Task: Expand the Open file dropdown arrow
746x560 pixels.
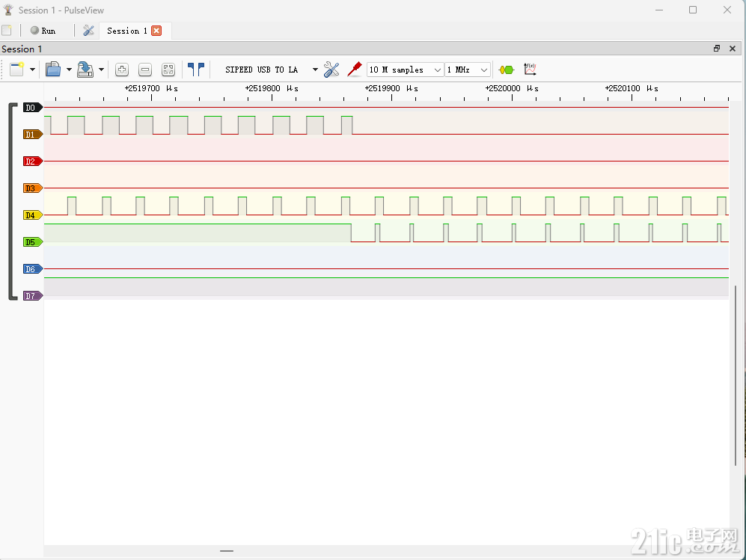Action: click(69, 70)
